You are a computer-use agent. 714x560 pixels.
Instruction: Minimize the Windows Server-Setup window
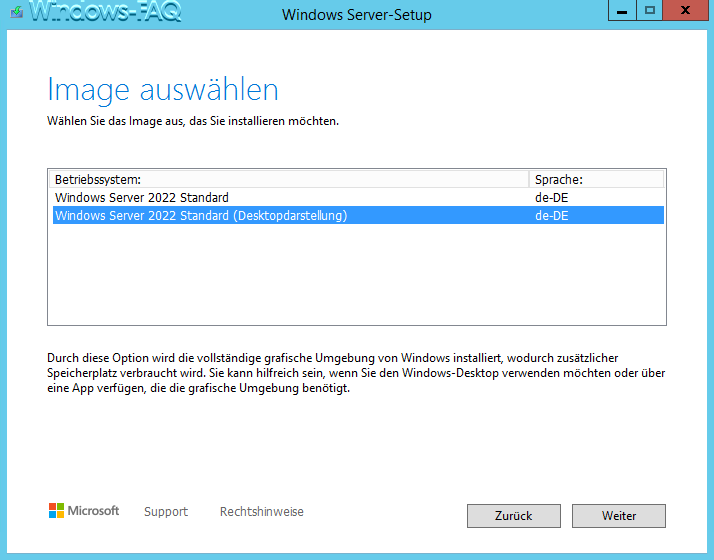click(x=622, y=11)
